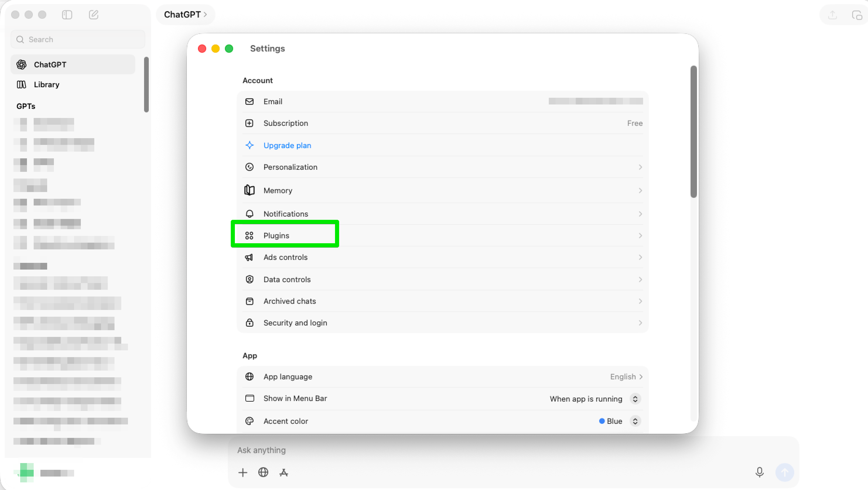868x490 pixels.
Task: Click the temporary chat icon at top right
Action: tap(857, 15)
